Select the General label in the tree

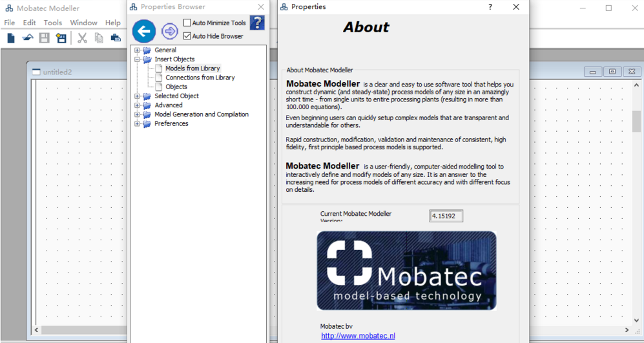click(x=165, y=50)
